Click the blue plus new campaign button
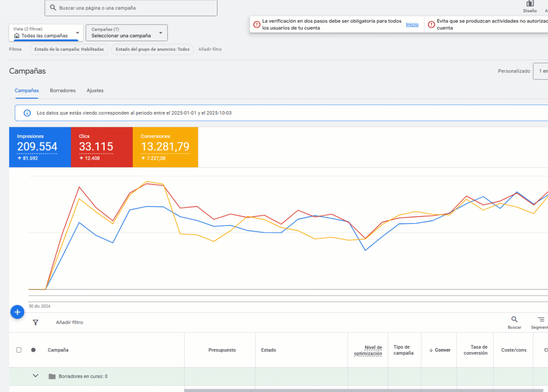The width and height of the screenshot is (548, 392). pyautogui.click(x=17, y=312)
